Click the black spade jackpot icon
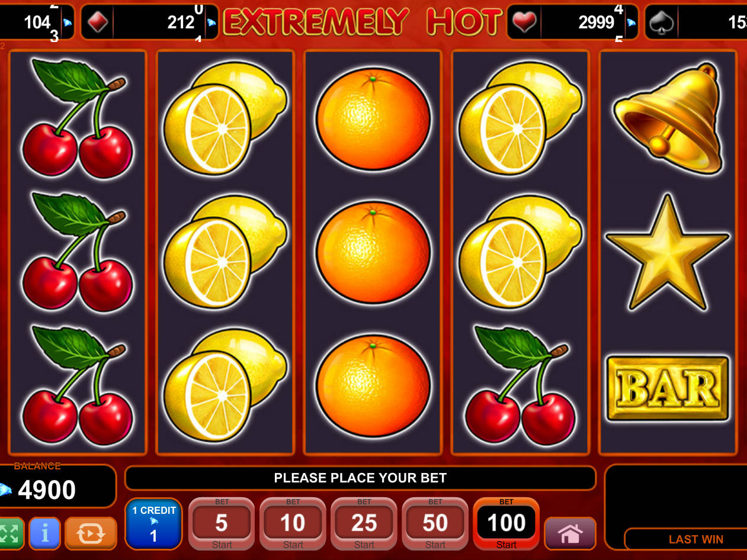 [x=661, y=22]
